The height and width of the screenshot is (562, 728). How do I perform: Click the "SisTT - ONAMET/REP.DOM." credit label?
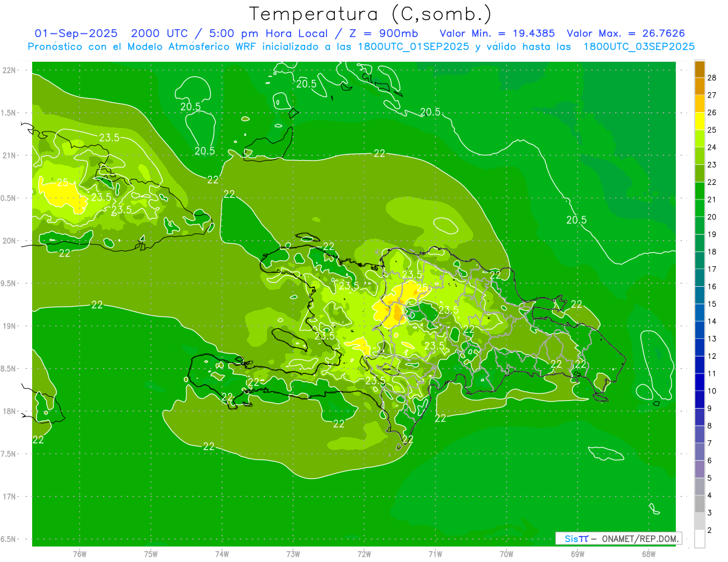click(619, 538)
